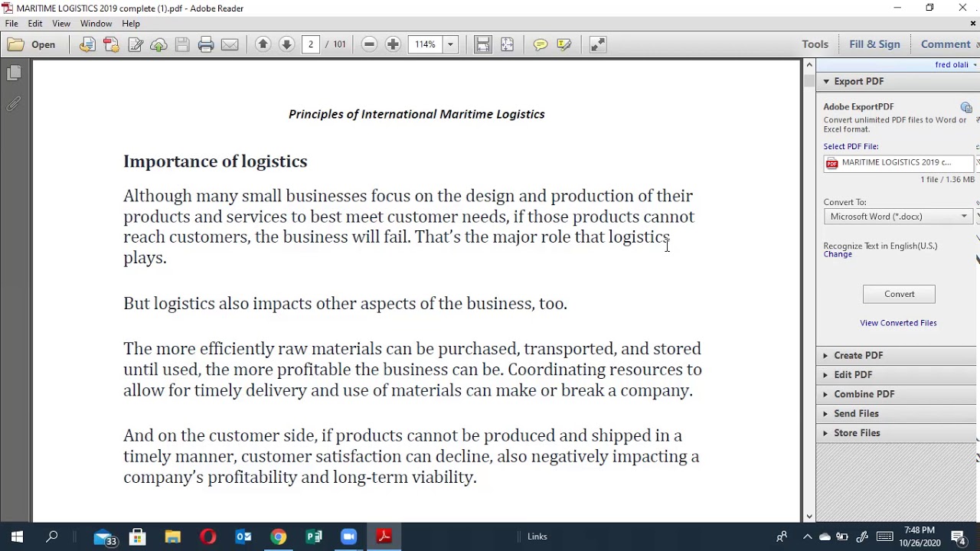
Task: Open the Tools pane tab
Action: coord(815,44)
